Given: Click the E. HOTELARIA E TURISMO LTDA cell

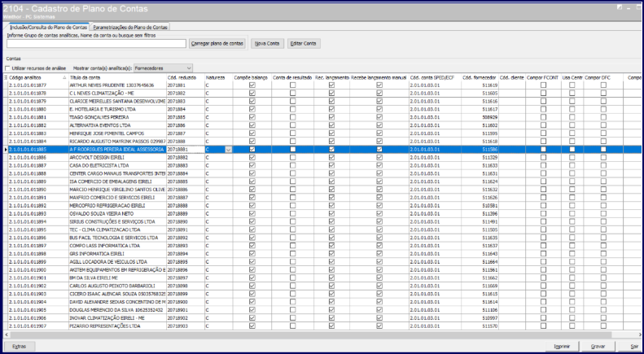Looking at the screenshot, I should coord(117,109).
